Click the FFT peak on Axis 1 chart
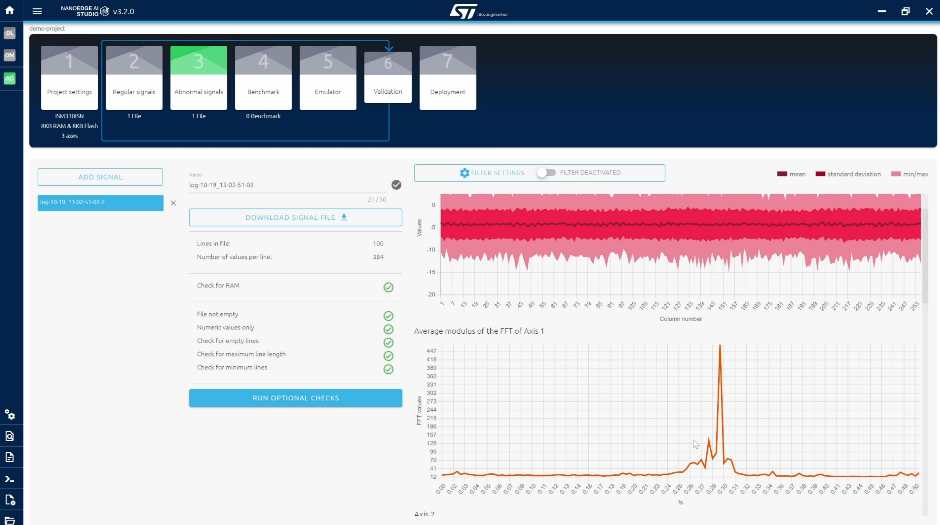 pos(719,346)
